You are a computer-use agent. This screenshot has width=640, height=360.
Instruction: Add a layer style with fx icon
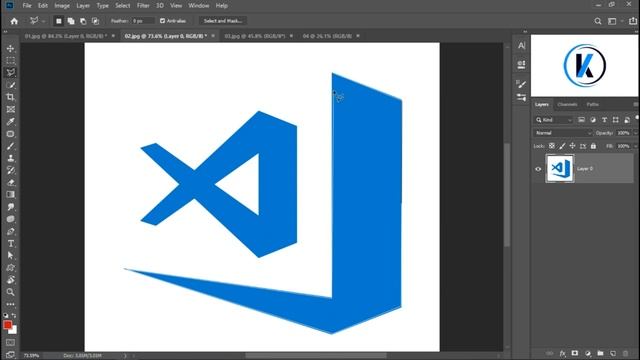562,353
